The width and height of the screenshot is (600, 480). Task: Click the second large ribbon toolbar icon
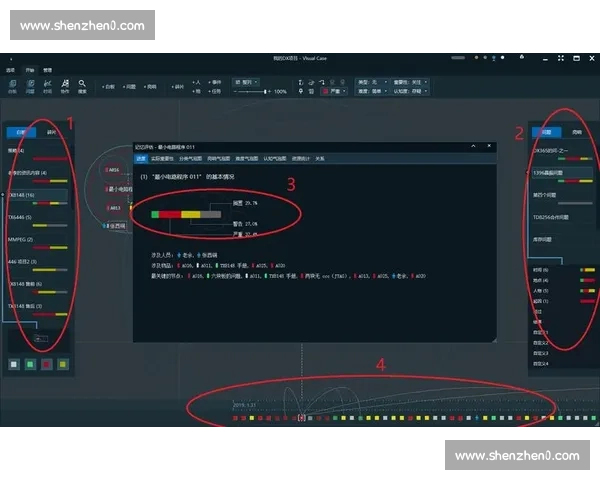30,86
